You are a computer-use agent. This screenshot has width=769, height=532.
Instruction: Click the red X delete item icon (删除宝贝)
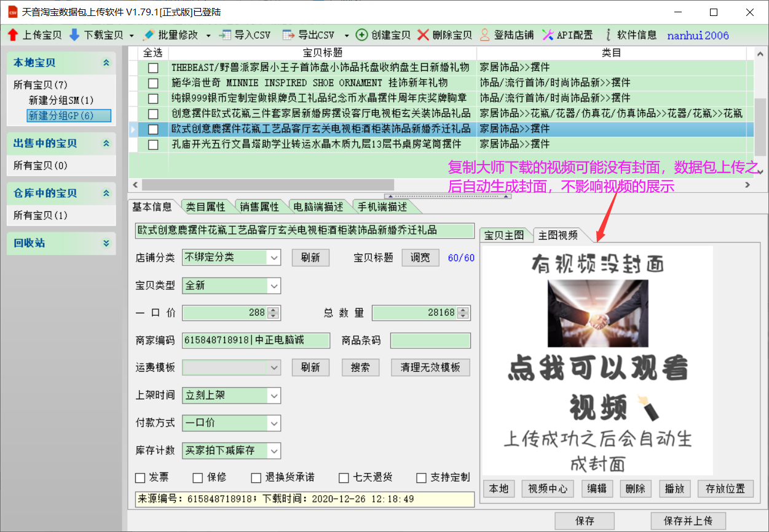pos(423,35)
